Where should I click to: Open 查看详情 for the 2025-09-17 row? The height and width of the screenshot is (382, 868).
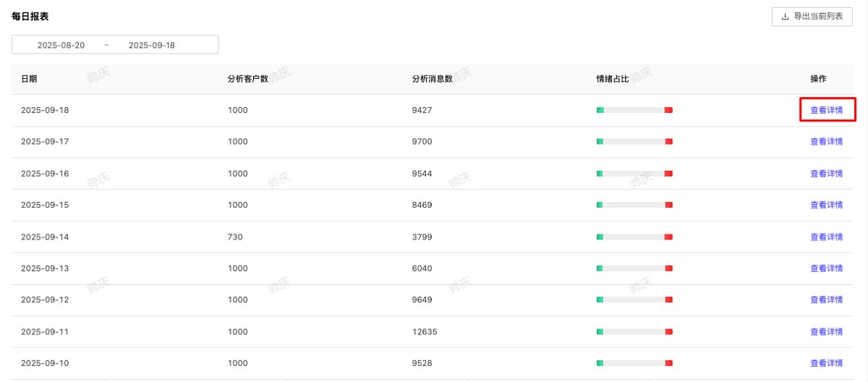coord(826,142)
